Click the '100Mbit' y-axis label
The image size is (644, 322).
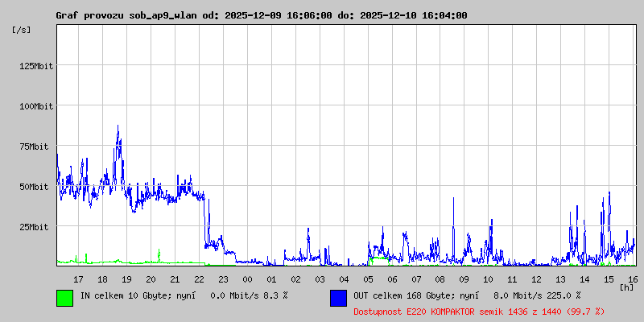pos(36,106)
